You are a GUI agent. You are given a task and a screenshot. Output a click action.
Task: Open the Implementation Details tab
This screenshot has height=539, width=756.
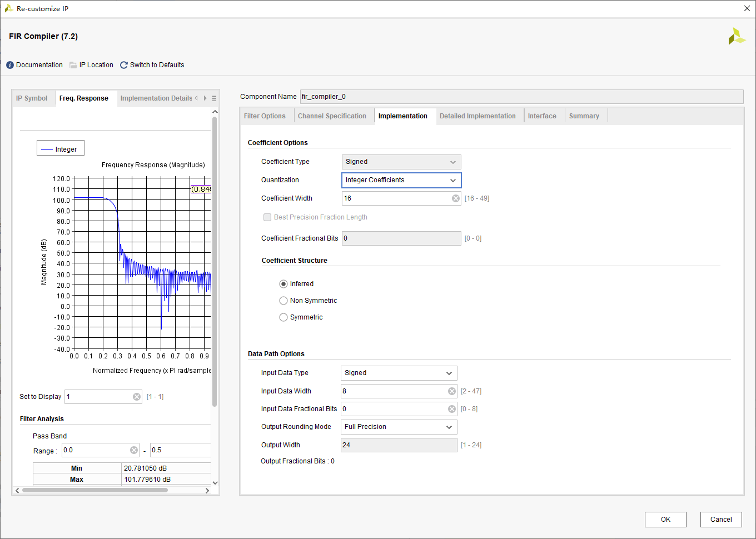pos(156,98)
